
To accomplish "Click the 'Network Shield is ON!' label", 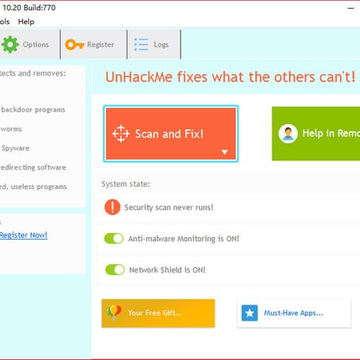I will tap(167, 270).
